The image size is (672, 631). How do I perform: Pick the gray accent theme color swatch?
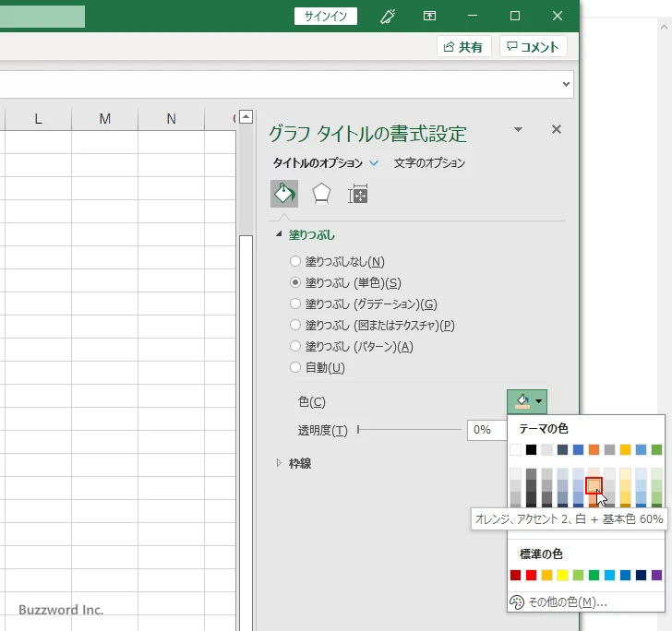point(609,449)
